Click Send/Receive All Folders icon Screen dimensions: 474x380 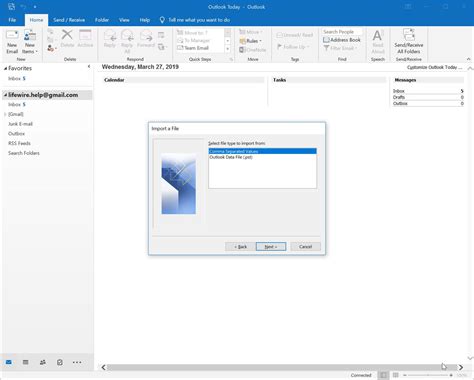409,35
